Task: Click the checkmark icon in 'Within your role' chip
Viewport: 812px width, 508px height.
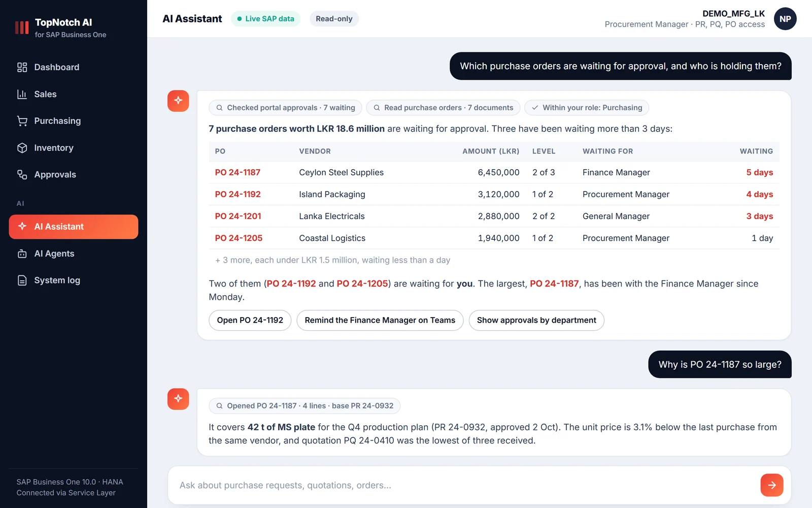Action: (535, 108)
